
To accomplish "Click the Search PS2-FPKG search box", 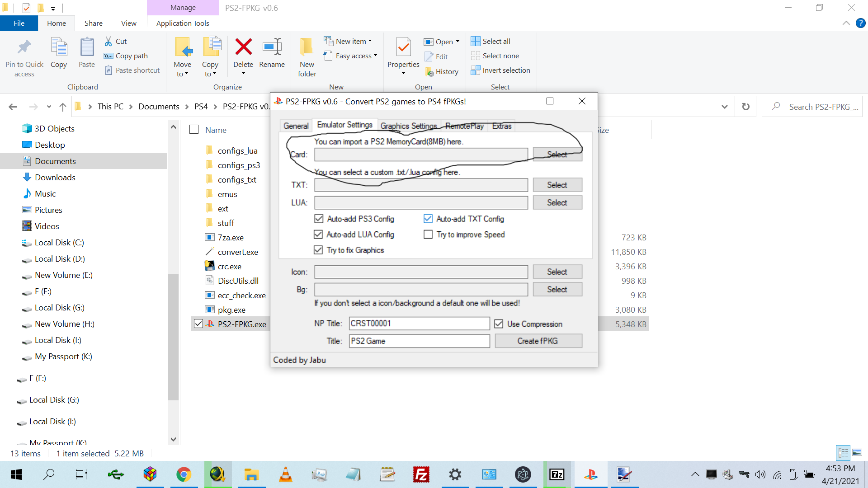I will point(812,107).
